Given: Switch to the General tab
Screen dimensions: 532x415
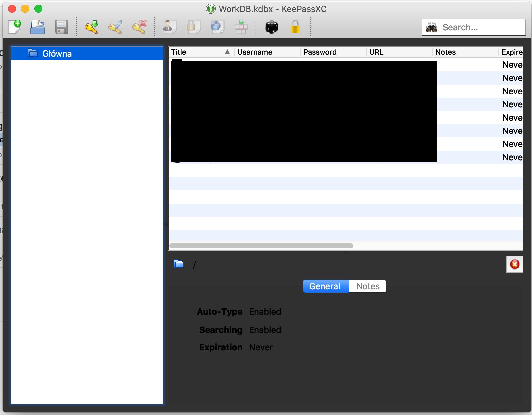Looking at the screenshot, I should (325, 286).
